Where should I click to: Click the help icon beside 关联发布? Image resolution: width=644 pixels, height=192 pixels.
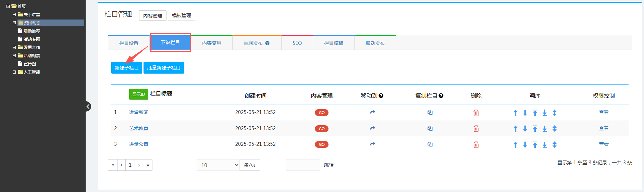[x=267, y=43]
